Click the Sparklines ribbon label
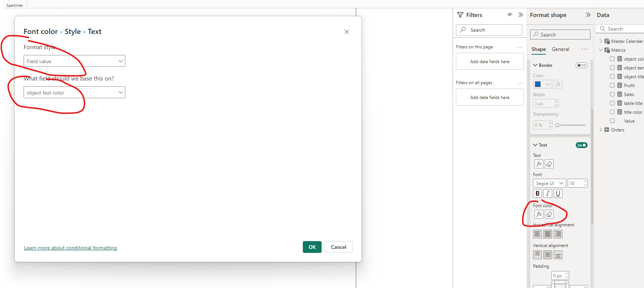 15,5
